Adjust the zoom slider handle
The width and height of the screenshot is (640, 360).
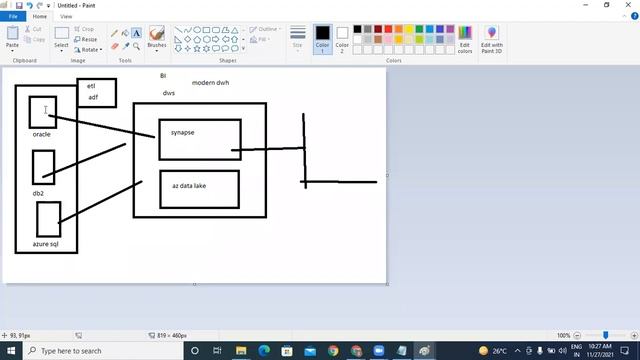click(x=606, y=335)
